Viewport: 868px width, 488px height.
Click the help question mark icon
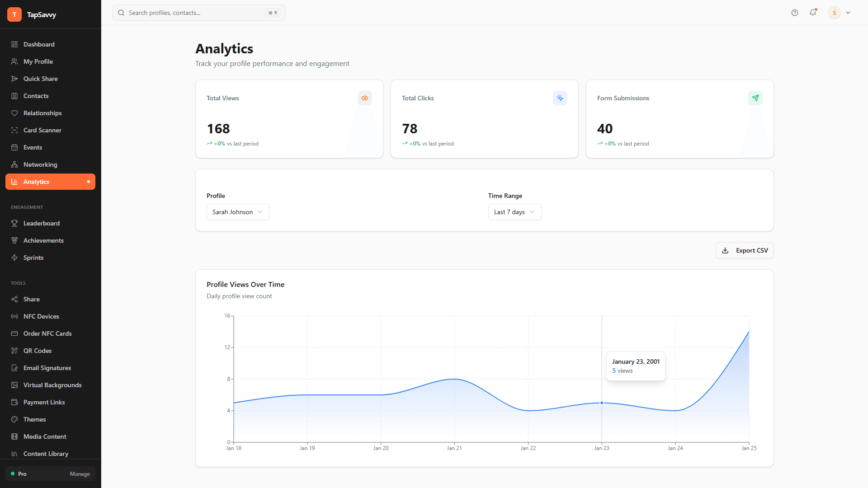coord(794,13)
